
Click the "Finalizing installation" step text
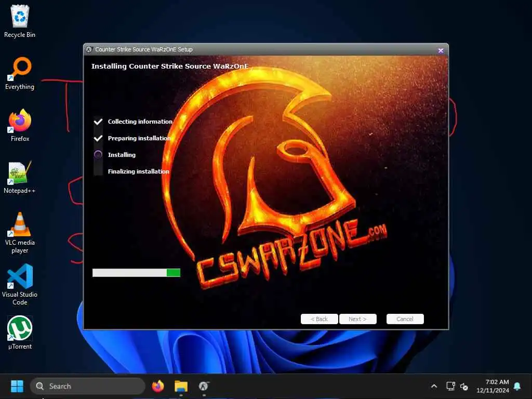pyautogui.click(x=138, y=171)
